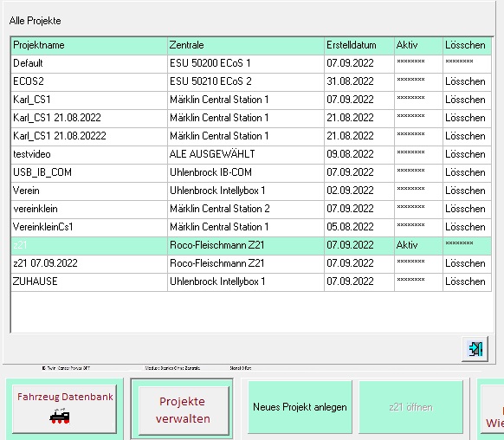504x440 pixels.
Task: Select the ECOS2 project name
Action: click(x=89, y=81)
